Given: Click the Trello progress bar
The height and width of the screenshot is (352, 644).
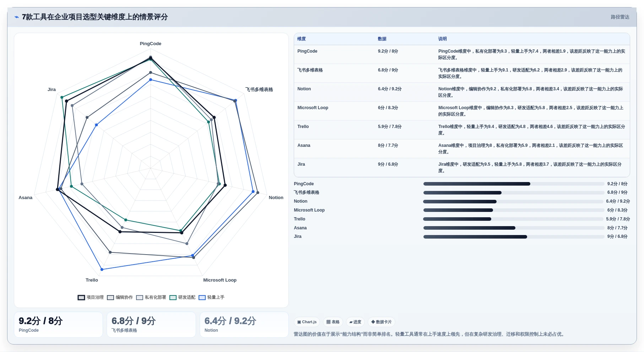Looking at the screenshot, I should [514, 219].
